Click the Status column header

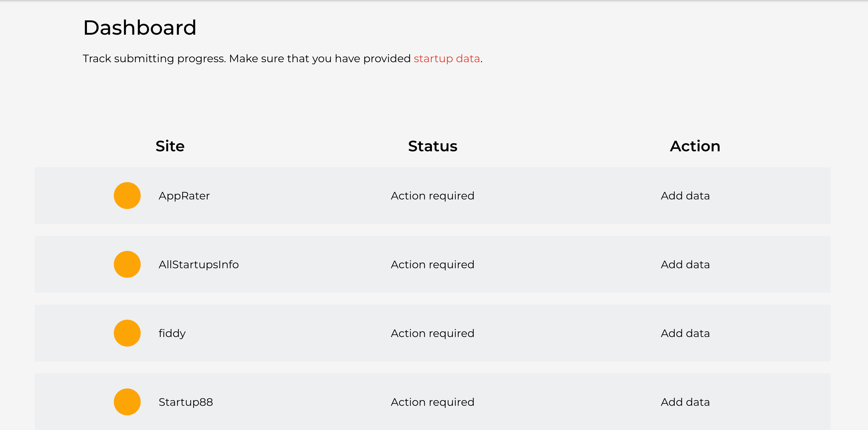[x=432, y=146]
